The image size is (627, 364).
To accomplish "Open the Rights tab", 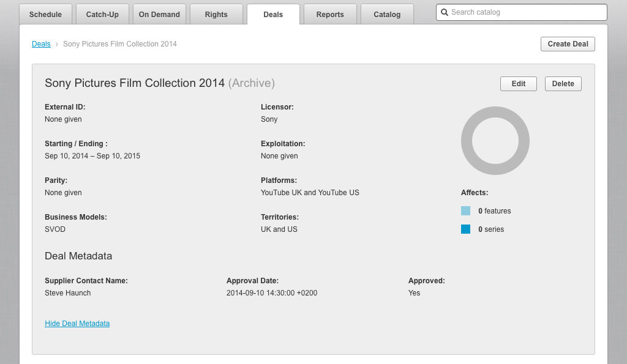I will pos(216,15).
